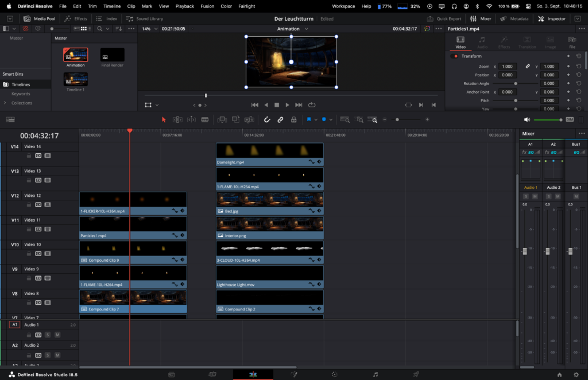
Task: Open Timeline View Options icon
Action: [x=10, y=119]
